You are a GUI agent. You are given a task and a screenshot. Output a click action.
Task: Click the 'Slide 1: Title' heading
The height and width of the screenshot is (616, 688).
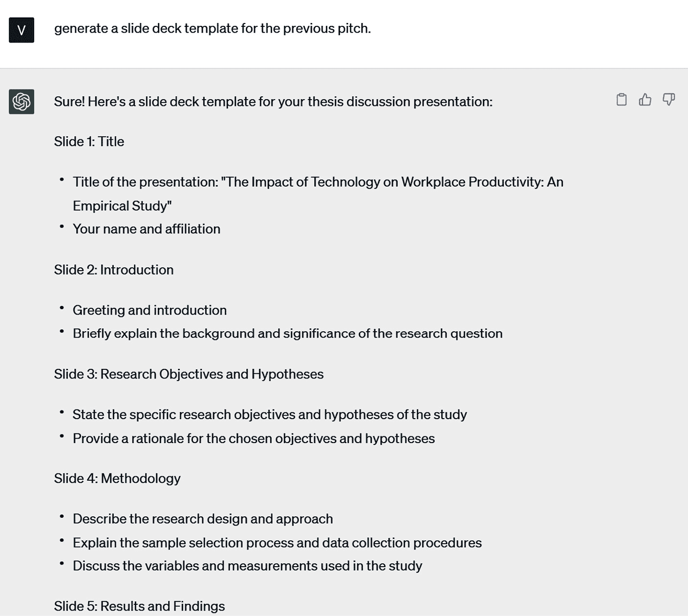(x=89, y=142)
